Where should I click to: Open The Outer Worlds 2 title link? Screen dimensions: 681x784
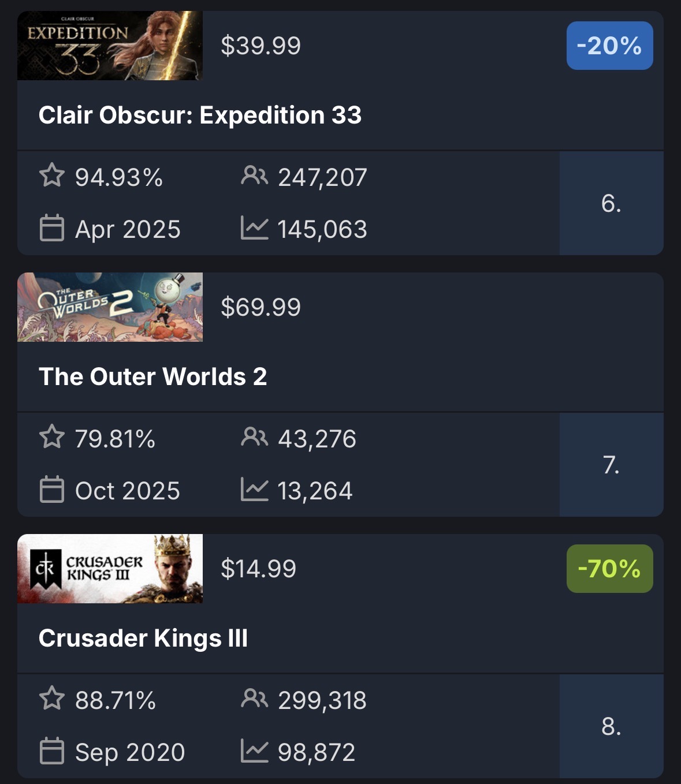click(152, 376)
